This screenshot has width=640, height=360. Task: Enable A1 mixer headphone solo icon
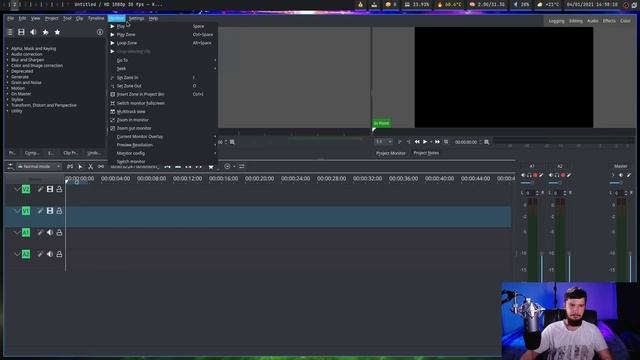tap(529, 176)
